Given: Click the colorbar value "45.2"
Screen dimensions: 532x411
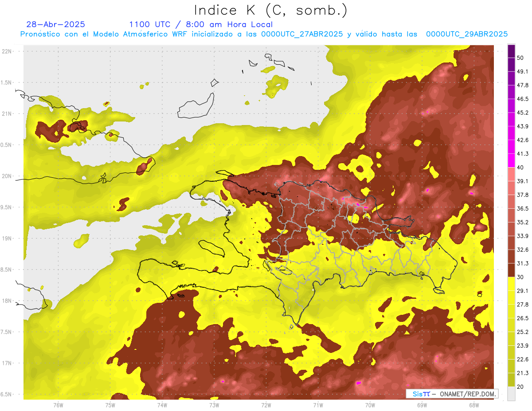Looking at the screenshot, I should [523, 113].
